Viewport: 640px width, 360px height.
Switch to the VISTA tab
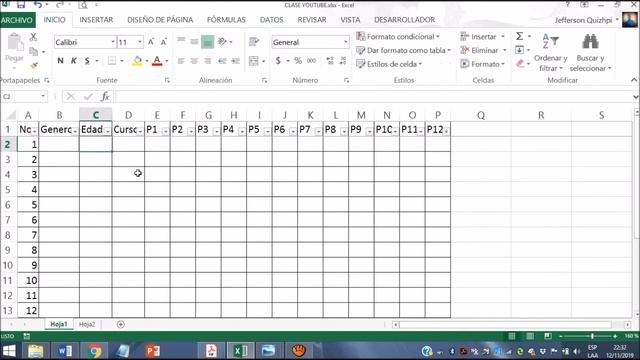click(x=350, y=20)
